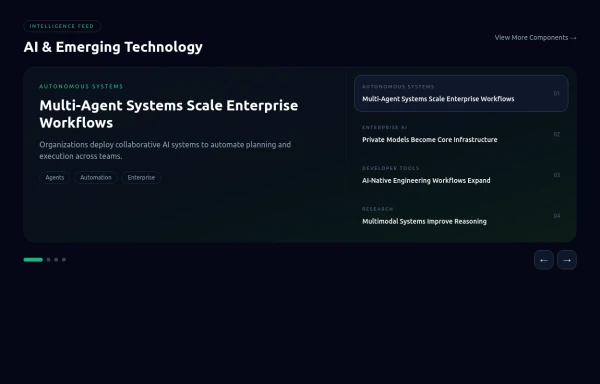The width and height of the screenshot is (600, 384).
Task: Click the previous slide arrow button
Action: 543,260
